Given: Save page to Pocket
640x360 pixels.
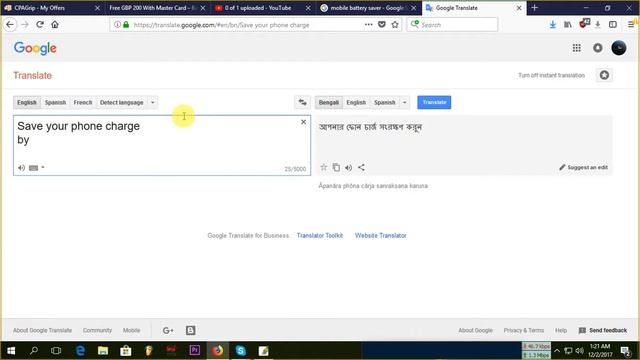Looking at the screenshot, I should (382, 24).
